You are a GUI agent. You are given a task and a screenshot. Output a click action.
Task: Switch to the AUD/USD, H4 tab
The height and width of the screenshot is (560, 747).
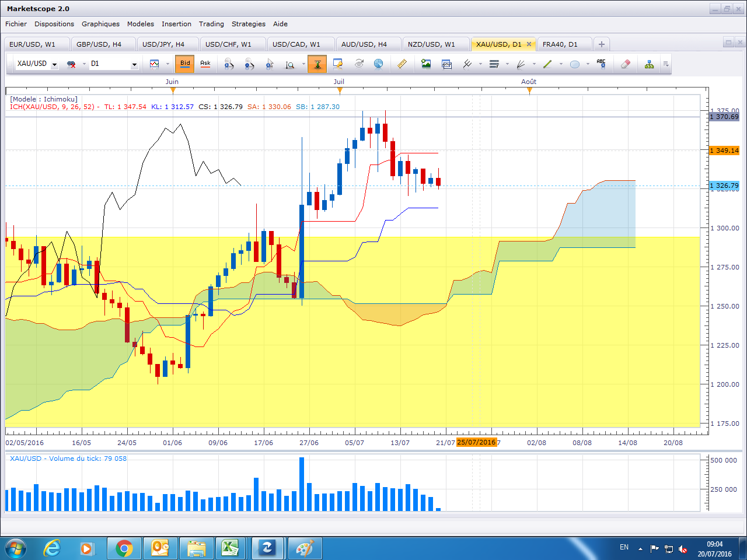pyautogui.click(x=368, y=44)
